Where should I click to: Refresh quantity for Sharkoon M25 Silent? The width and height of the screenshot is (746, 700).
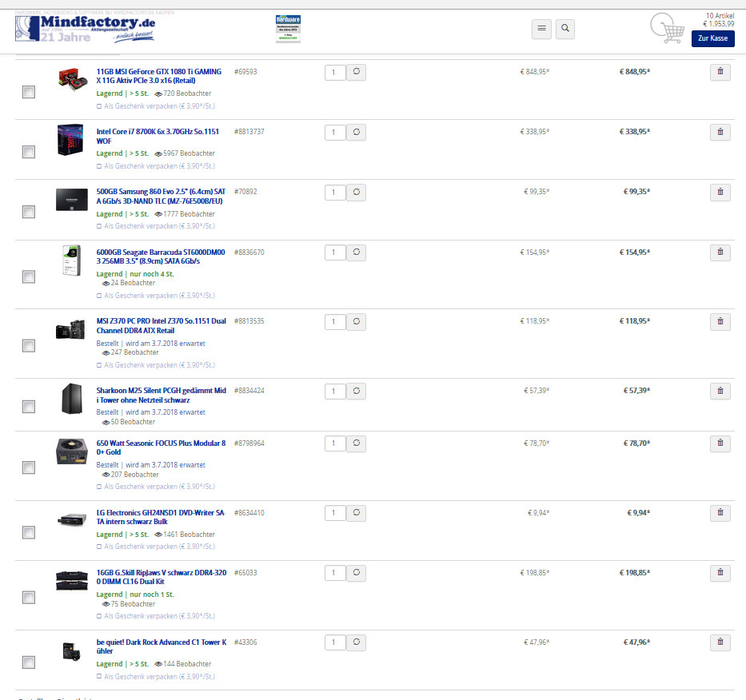pyautogui.click(x=357, y=391)
